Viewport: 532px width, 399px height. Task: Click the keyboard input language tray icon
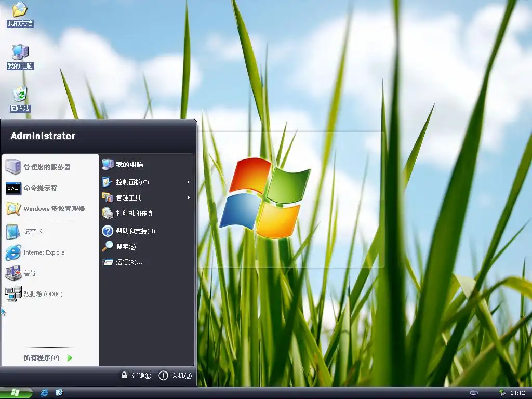[474, 393]
